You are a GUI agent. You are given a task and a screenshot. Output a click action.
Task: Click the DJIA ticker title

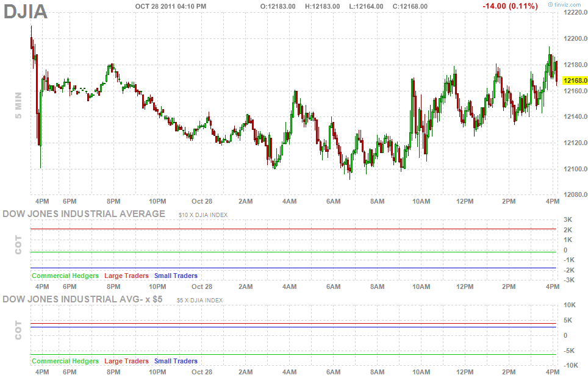26,11
